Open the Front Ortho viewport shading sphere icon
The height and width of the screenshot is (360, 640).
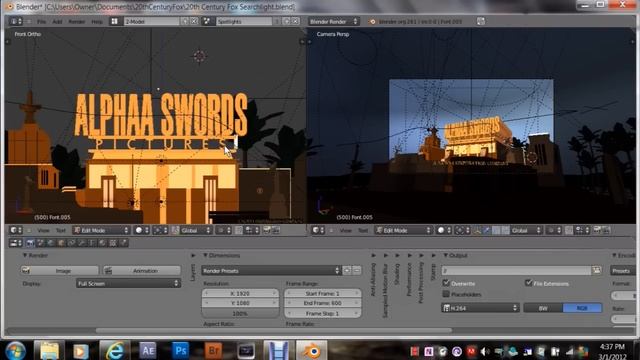(142, 230)
